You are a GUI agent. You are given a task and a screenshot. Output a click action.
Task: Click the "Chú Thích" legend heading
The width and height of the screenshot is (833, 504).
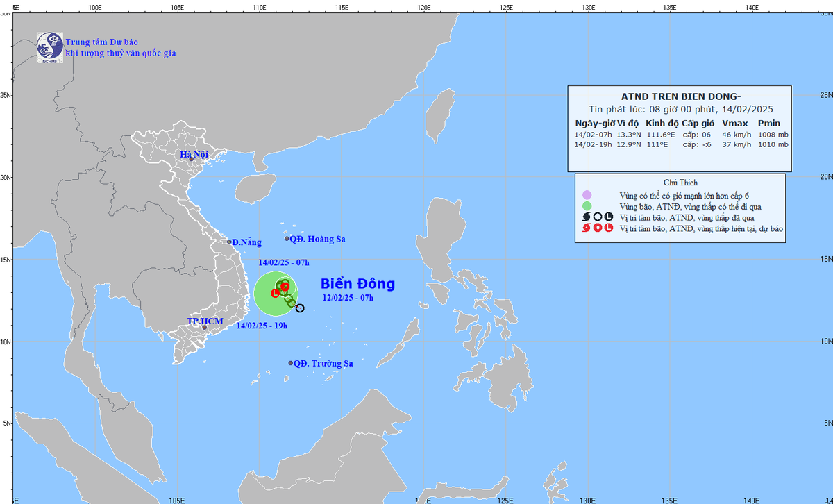680,182
